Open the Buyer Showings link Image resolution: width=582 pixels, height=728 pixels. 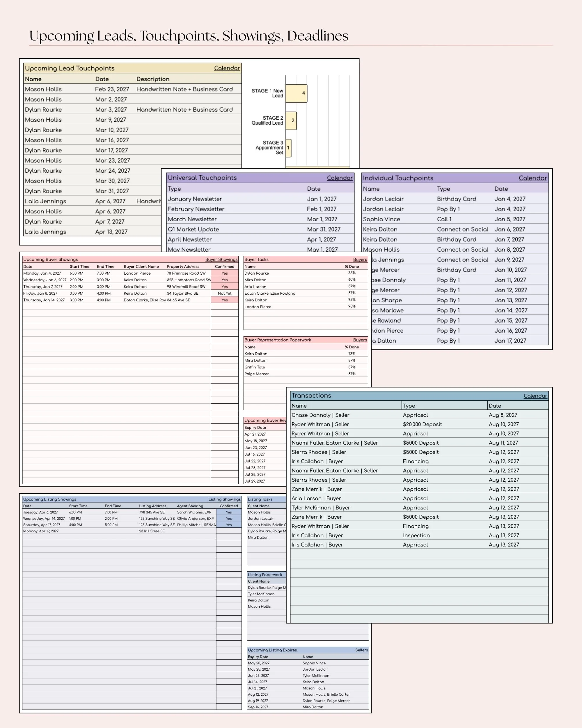tap(221, 259)
